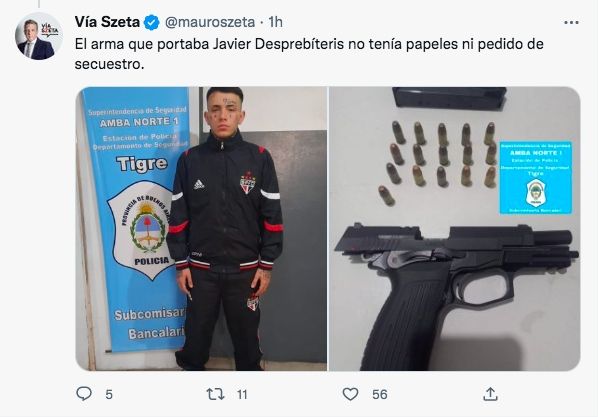
Task: Click the retweet count 11
Action: tap(242, 394)
